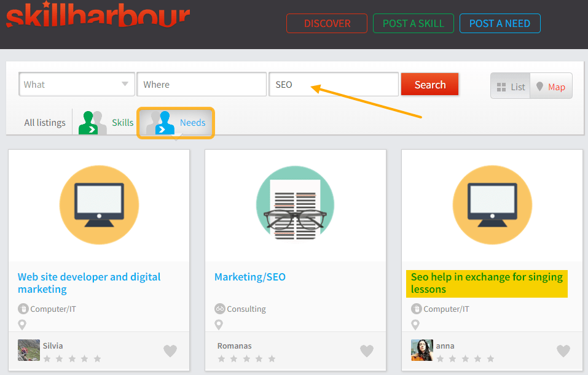
Task: Click the location pin icon under Marketing/SEO listing
Action: pyautogui.click(x=218, y=325)
